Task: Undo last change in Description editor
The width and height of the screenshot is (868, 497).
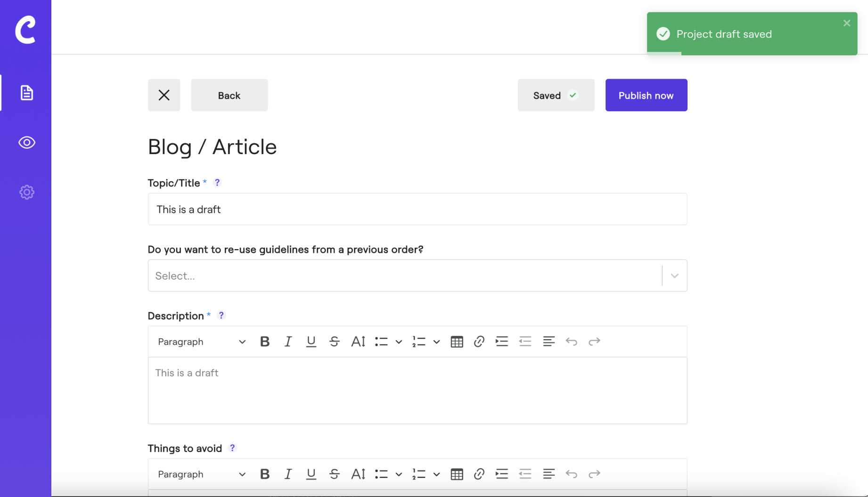Action: point(571,342)
